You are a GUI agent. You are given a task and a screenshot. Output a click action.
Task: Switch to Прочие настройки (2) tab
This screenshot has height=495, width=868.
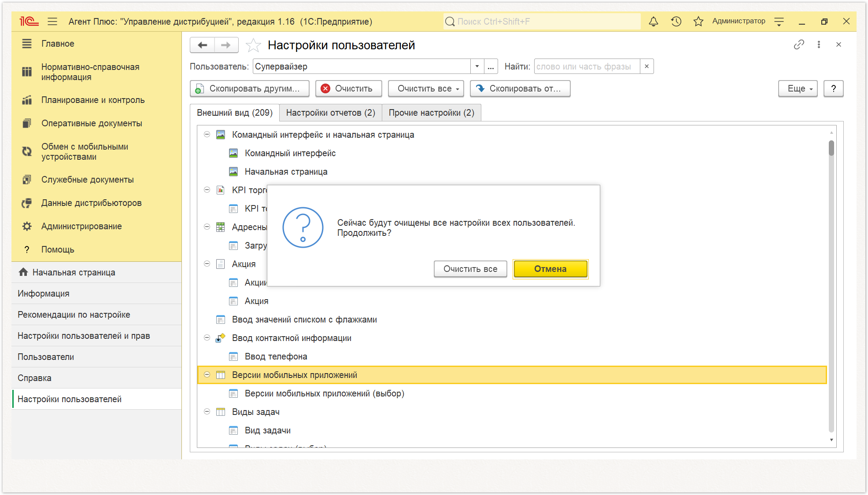pyautogui.click(x=432, y=113)
